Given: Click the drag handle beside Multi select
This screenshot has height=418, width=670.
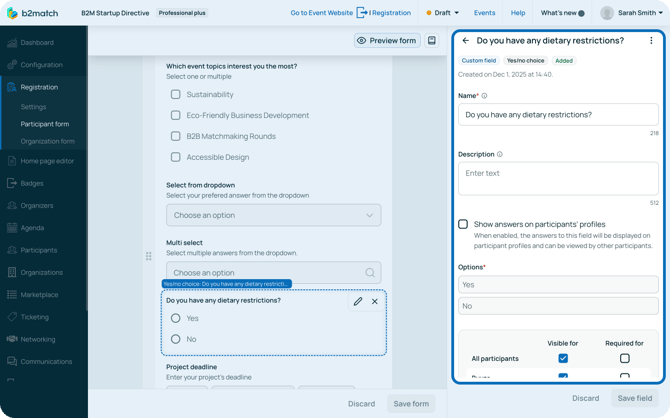Looking at the screenshot, I should pos(149,256).
